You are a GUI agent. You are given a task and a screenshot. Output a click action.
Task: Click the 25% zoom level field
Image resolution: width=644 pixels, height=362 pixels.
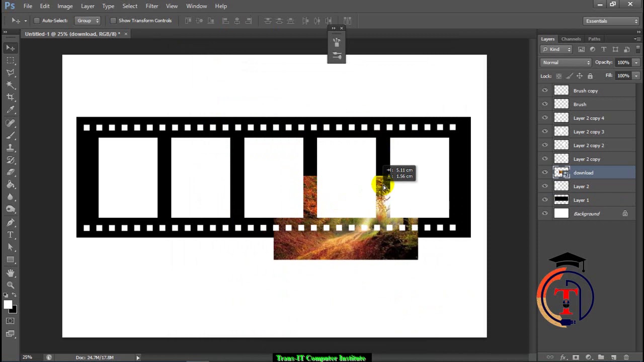tap(27, 357)
